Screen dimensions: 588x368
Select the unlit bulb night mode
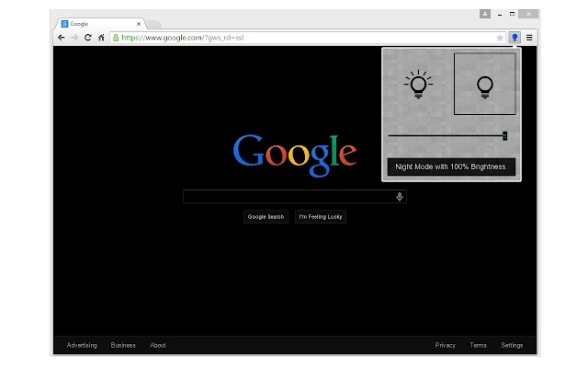485,84
